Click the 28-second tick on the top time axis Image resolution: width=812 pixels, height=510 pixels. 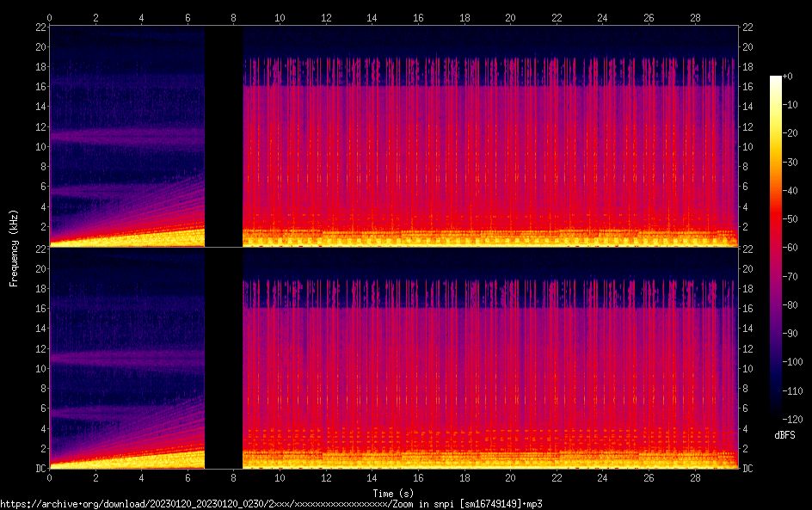[694, 17]
